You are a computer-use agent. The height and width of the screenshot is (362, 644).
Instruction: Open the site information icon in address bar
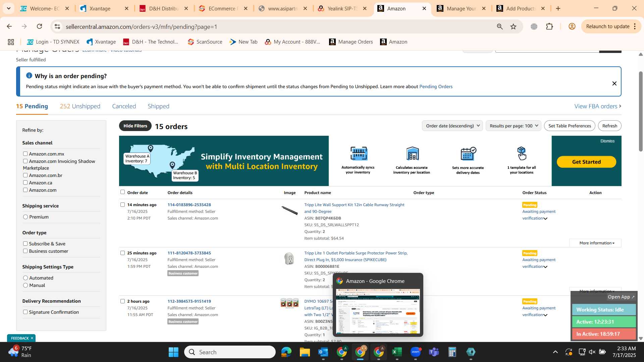click(57, 26)
